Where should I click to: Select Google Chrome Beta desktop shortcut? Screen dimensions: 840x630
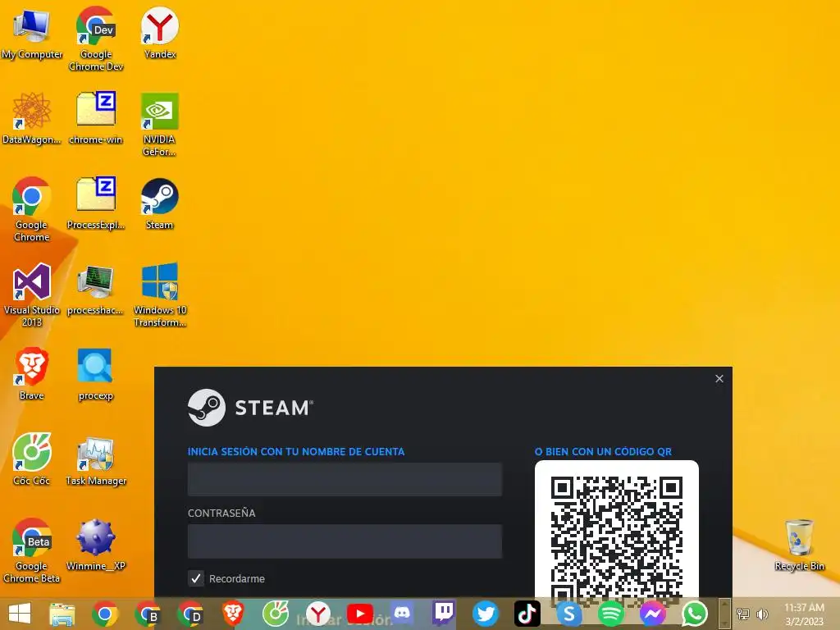click(x=32, y=550)
